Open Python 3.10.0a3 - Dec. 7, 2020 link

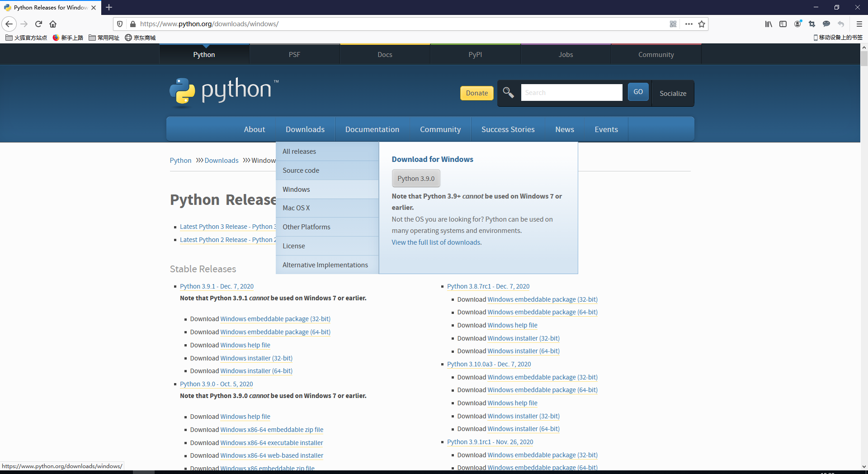pyautogui.click(x=489, y=364)
